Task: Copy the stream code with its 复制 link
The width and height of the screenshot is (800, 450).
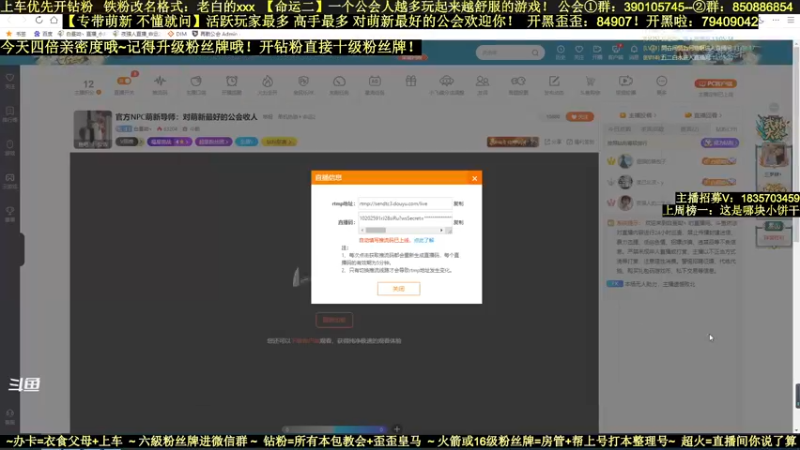Action: (x=458, y=222)
